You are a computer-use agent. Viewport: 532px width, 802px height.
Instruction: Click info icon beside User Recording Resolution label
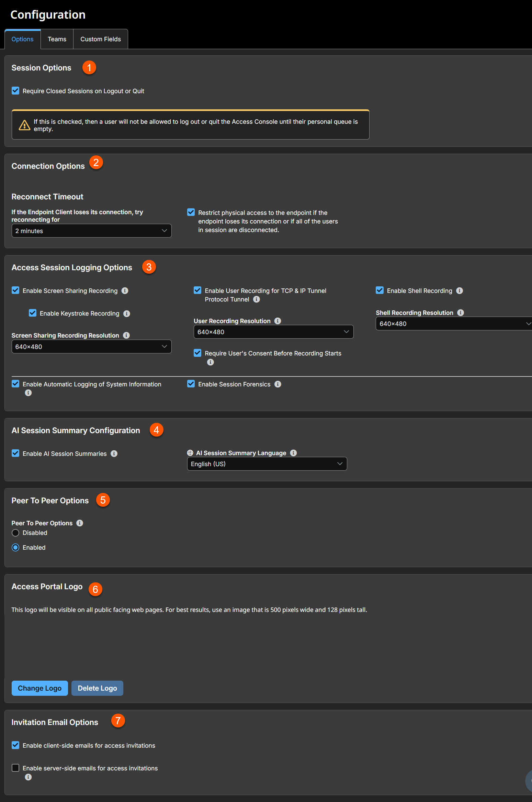click(278, 321)
